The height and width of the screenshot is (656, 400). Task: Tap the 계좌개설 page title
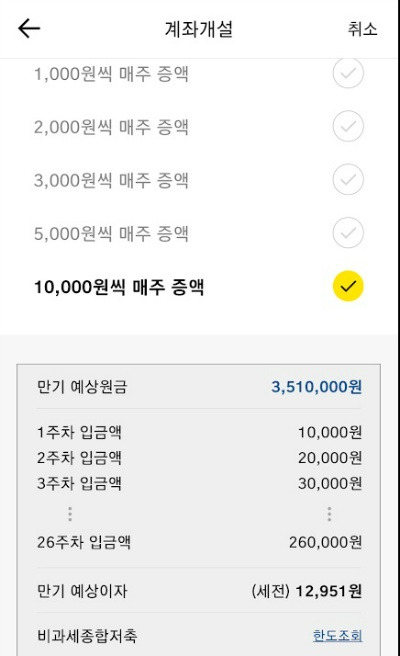point(199,29)
